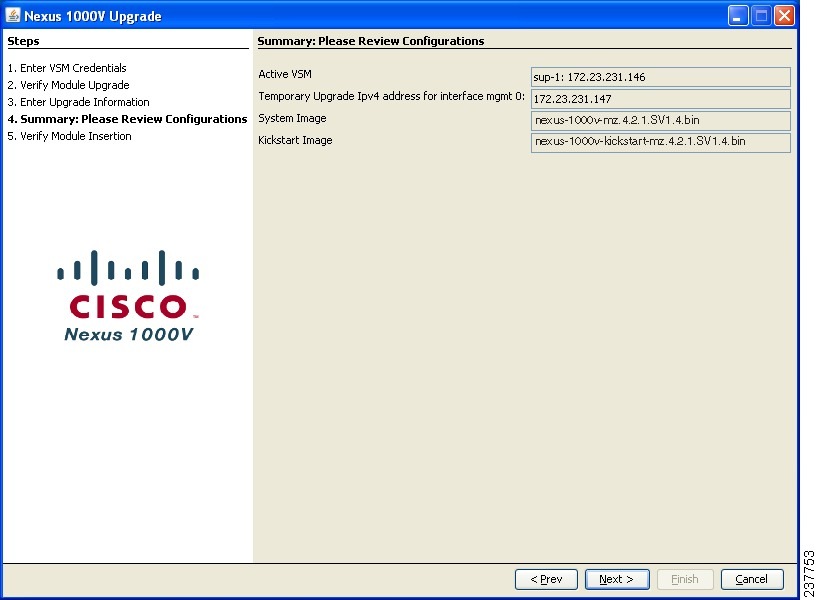820x600 pixels.
Task: Click the Nexus 1000V Upgrade title text
Action: pyautogui.click(x=93, y=16)
